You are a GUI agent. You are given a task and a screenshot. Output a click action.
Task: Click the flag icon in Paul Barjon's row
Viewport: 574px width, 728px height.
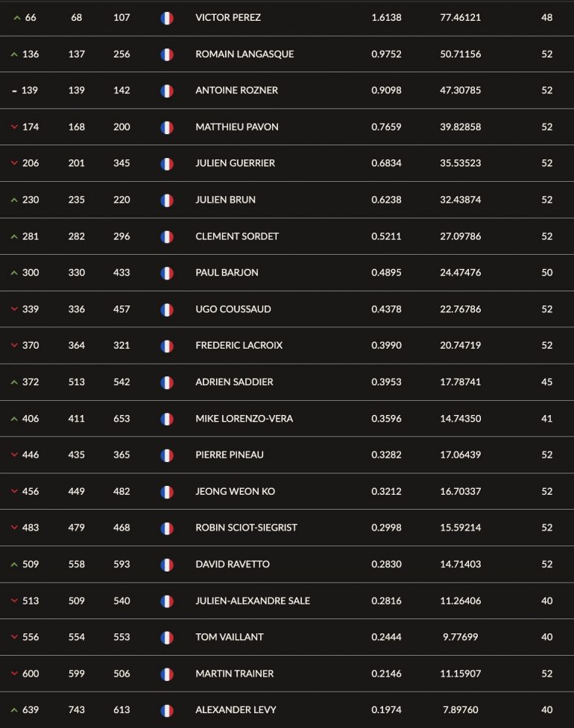pyautogui.click(x=167, y=273)
